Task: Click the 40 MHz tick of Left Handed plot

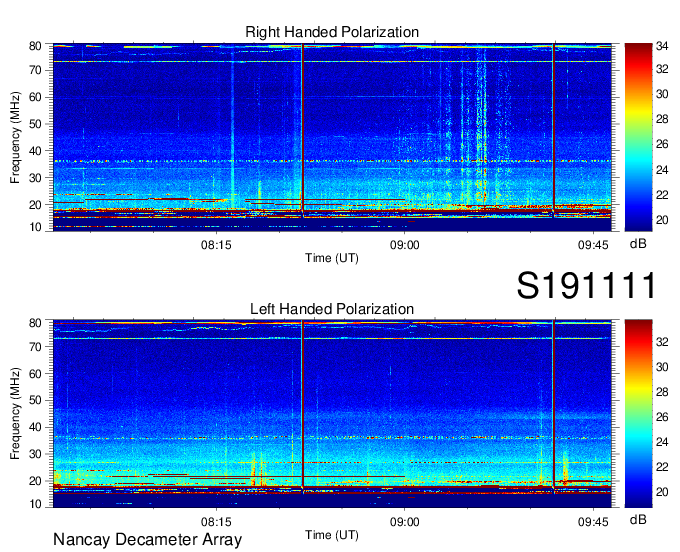Action: 35,428
